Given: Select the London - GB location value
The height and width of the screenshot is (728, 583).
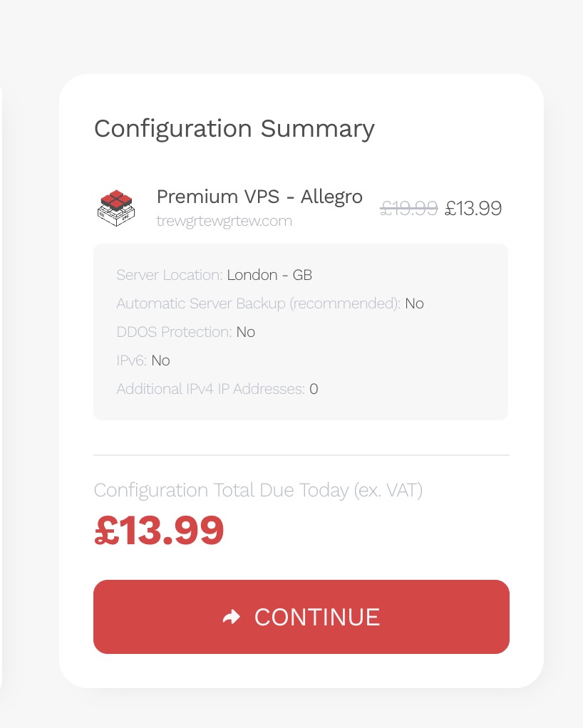Looking at the screenshot, I should point(269,275).
